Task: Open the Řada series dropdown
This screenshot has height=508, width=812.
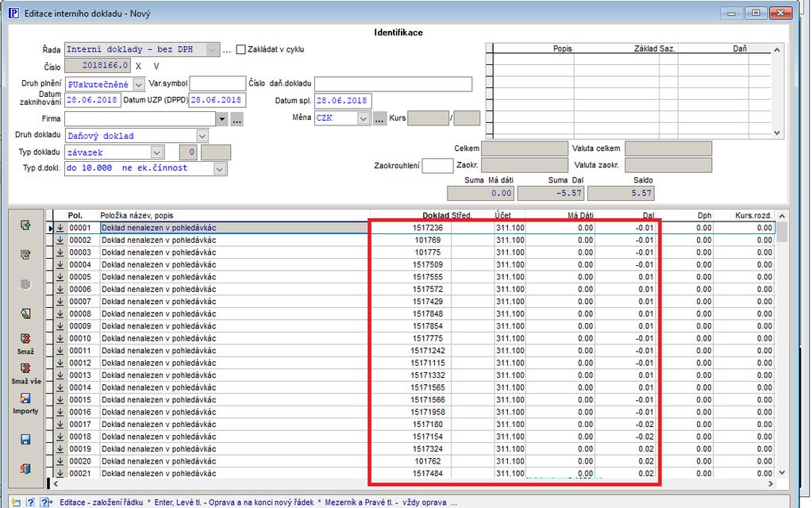Action: pos(213,50)
